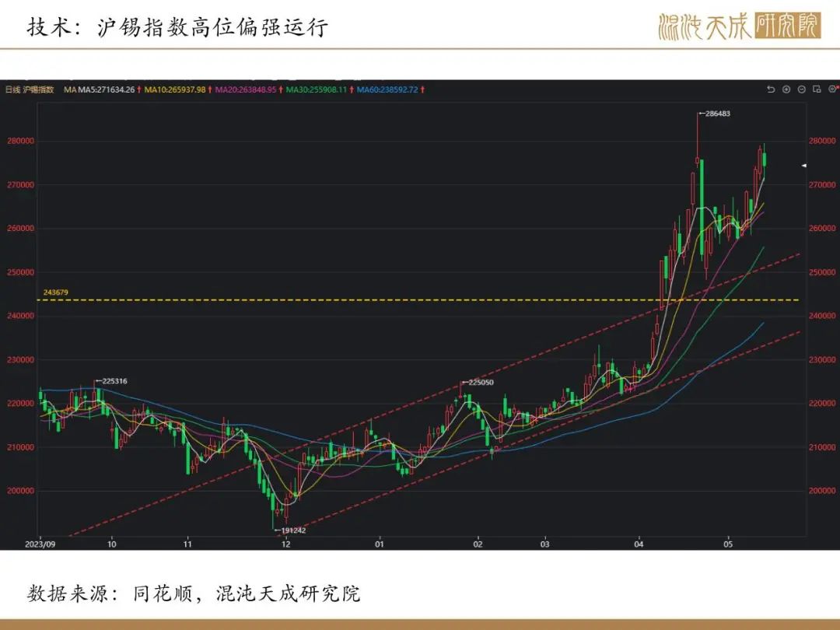Select the 日线 period label
Image resolution: width=840 pixels, height=630 pixels.
13,89
